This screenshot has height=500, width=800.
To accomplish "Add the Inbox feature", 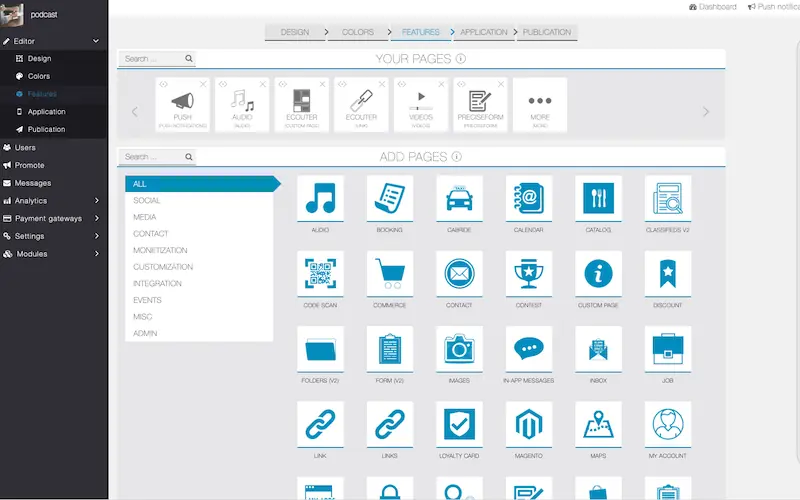I will click(x=598, y=349).
